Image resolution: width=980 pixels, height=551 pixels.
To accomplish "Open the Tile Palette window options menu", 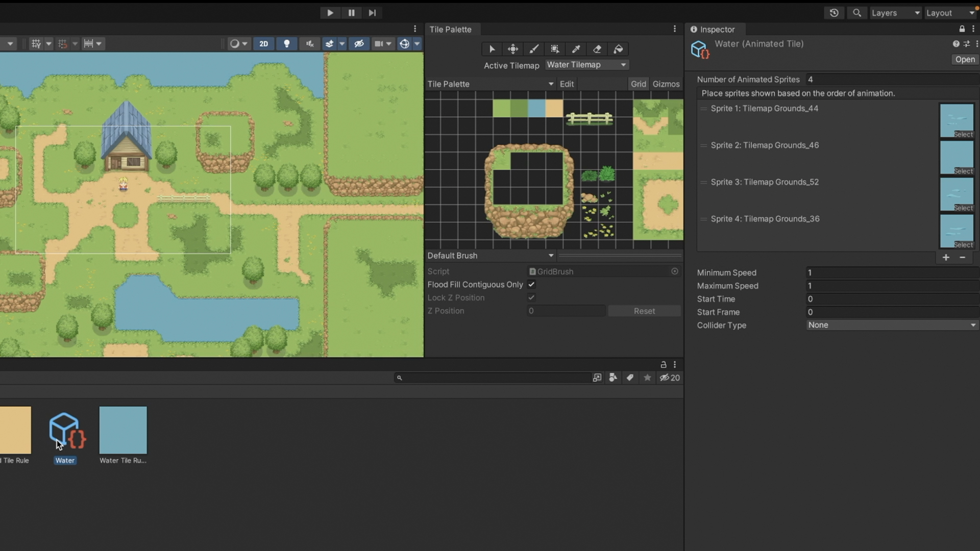I will click(x=674, y=29).
